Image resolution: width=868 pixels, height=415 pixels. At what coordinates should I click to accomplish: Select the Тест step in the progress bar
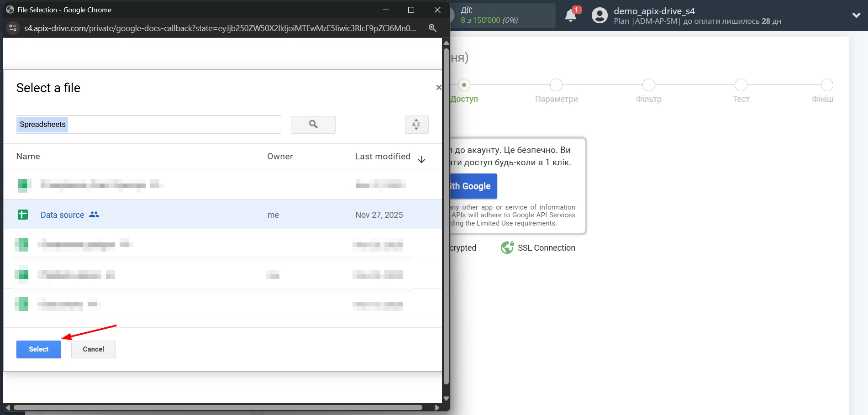point(741,85)
